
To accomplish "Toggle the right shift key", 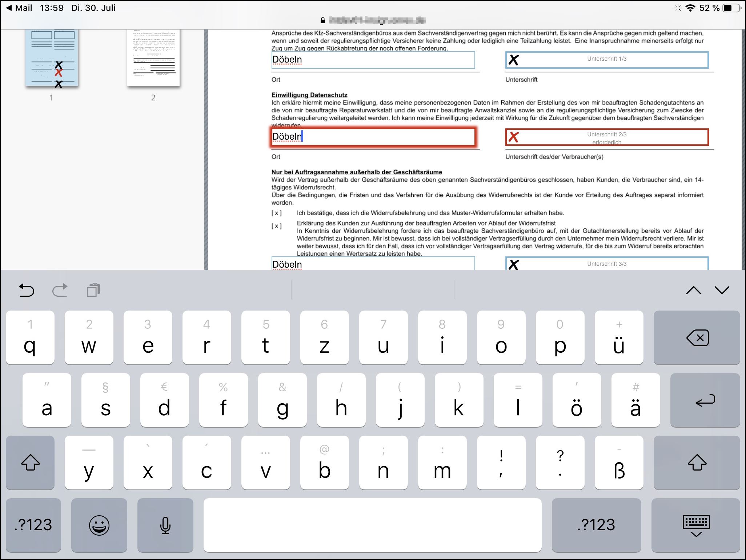I will click(697, 463).
